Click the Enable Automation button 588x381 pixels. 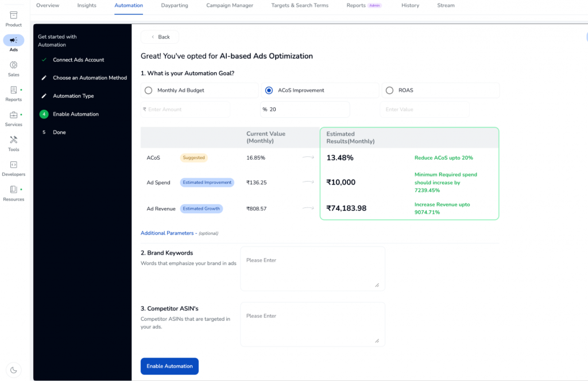click(169, 366)
